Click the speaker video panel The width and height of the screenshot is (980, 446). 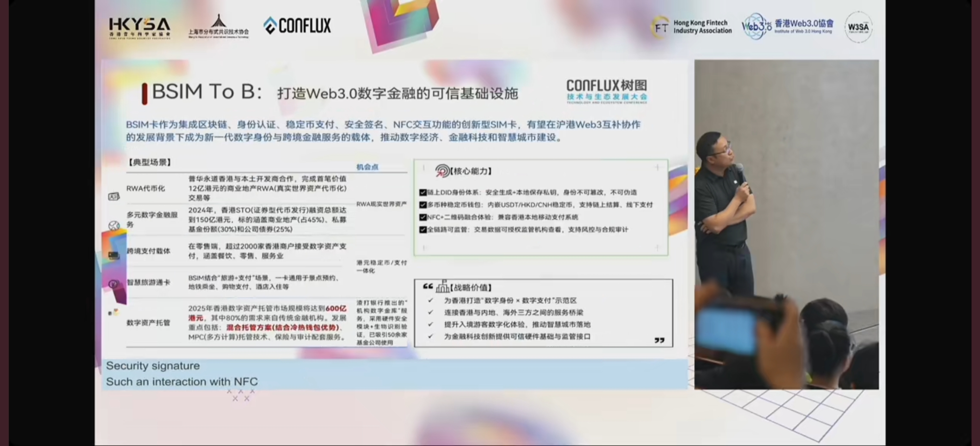(787, 224)
